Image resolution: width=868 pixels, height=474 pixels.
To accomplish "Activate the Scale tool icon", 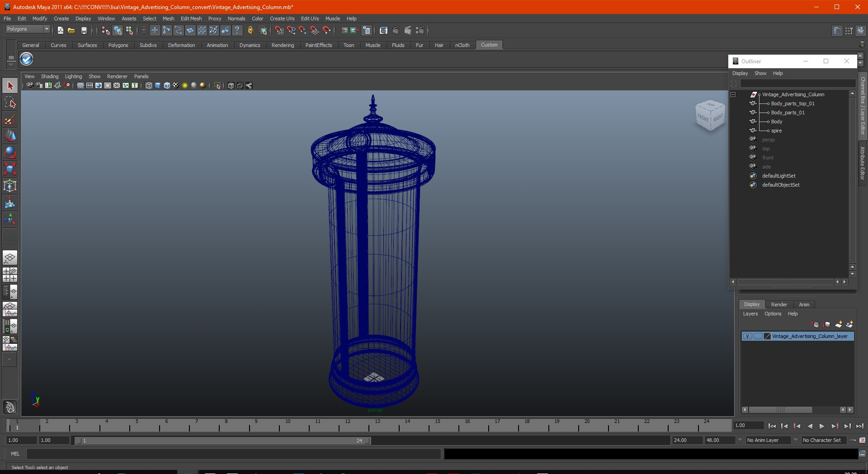I will click(10, 169).
